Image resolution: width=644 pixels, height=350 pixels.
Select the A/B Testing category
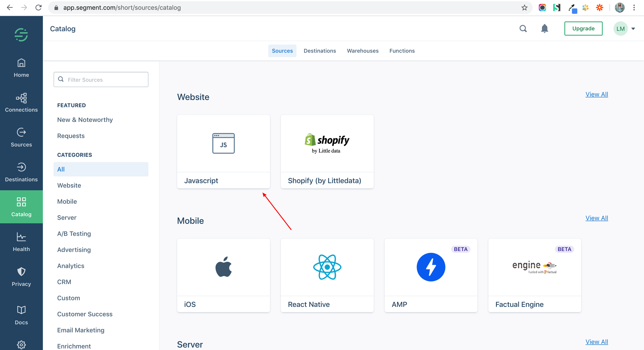point(74,234)
